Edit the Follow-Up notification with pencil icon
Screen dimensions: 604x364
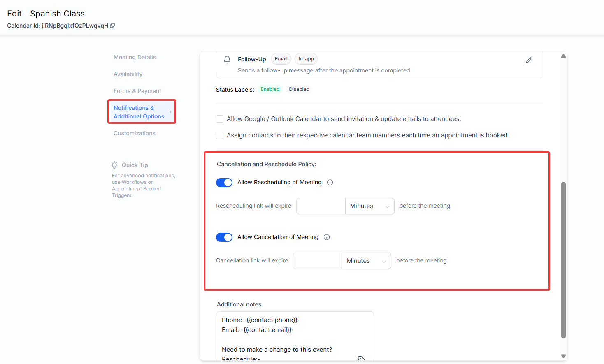pyautogui.click(x=529, y=60)
